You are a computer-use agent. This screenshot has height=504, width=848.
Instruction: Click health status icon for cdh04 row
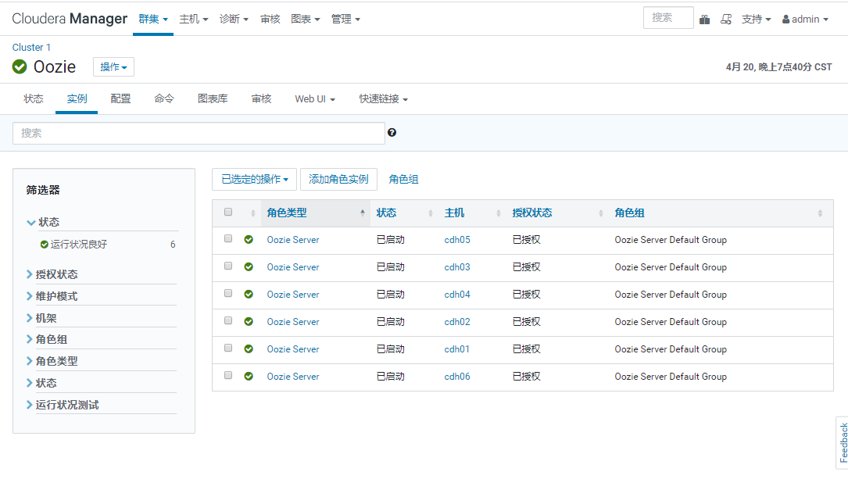coord(249,294)
